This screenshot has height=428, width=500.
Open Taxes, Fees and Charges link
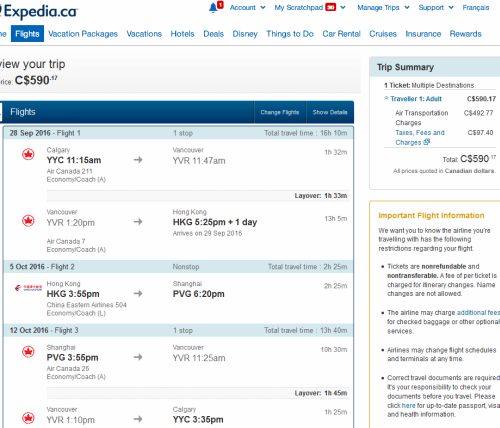420,137
